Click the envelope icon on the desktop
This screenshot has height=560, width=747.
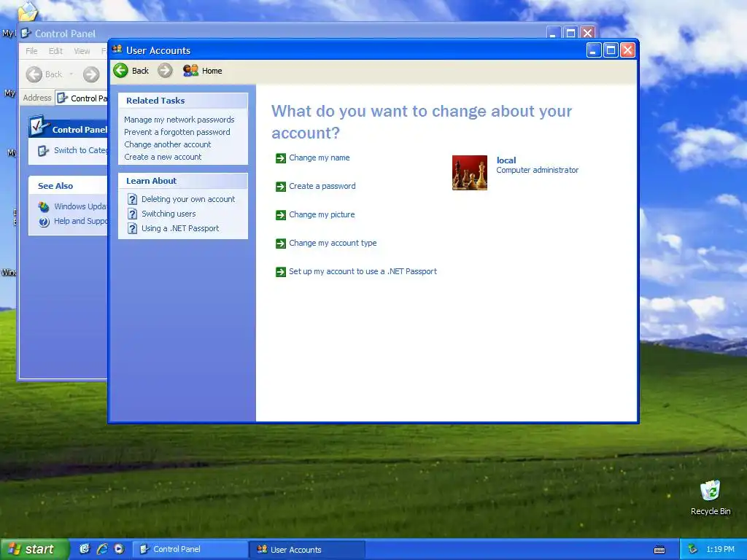click(27, 12)
